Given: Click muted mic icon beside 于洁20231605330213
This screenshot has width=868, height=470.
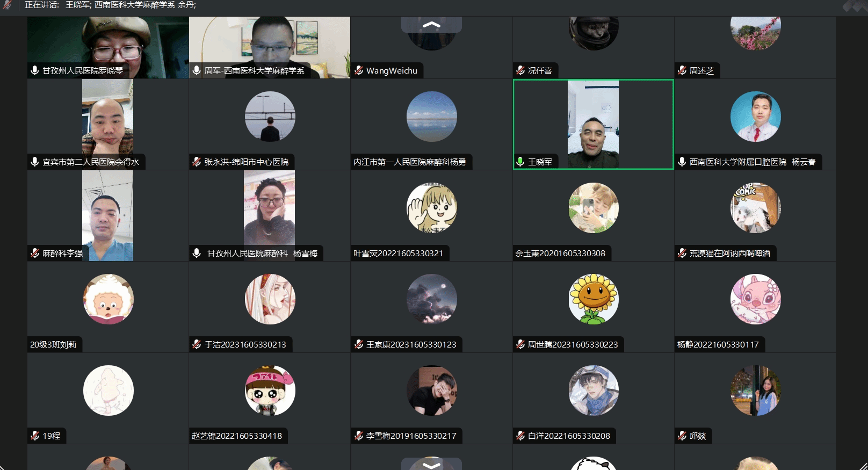Looking at the screenshot, I should pyautogui.click(x=197, y=344).
